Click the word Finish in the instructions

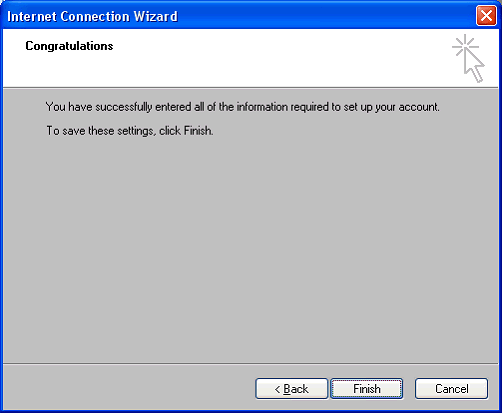(x=197, y=131)
